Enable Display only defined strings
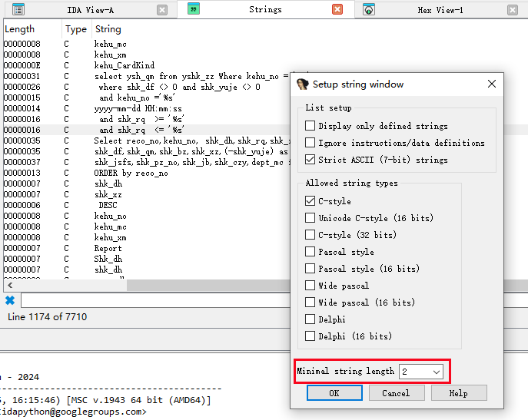Image resolution: width=528 pixels, height=420 pixels. 310,126
